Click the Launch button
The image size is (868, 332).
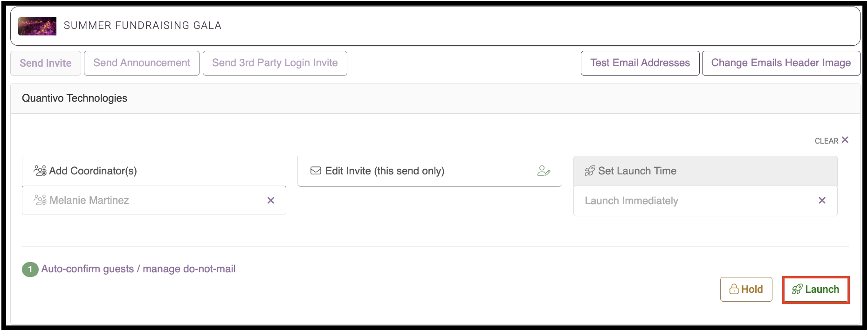(x=816, y=290)
